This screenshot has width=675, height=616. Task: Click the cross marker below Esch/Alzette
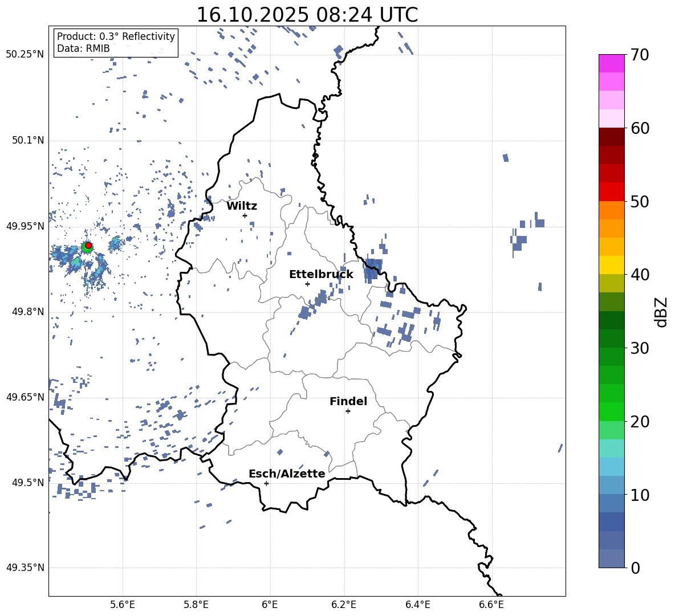coord(266,483)
